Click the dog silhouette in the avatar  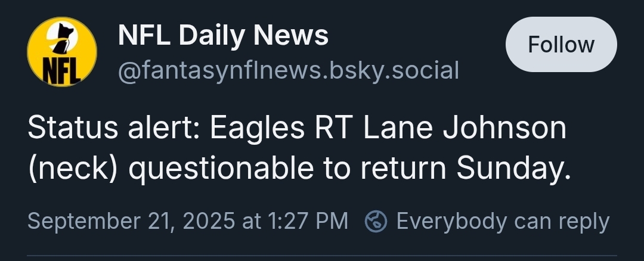click(62, 38)
